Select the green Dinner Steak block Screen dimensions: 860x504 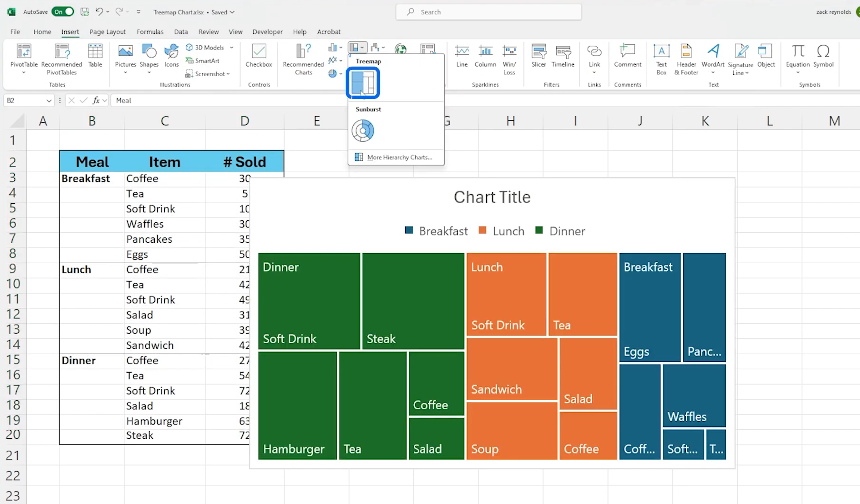click(x=413, y=301)
